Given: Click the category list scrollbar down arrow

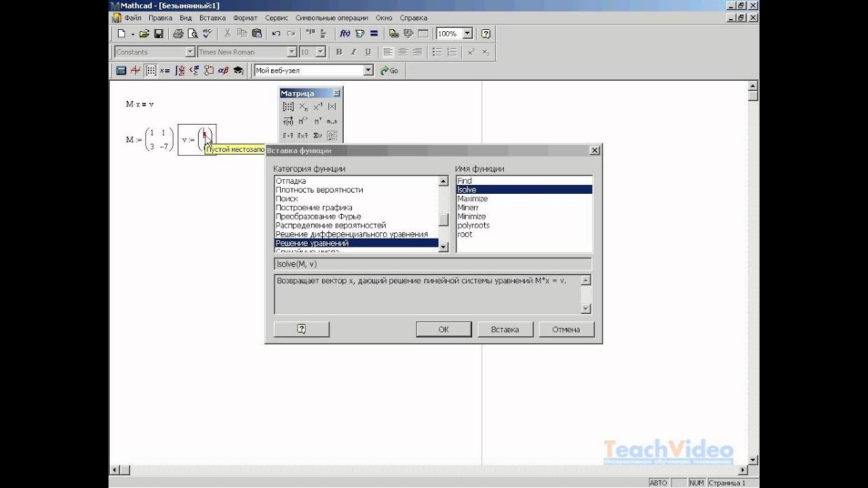Looking at the screenshot, I should (x=443, y=247).
